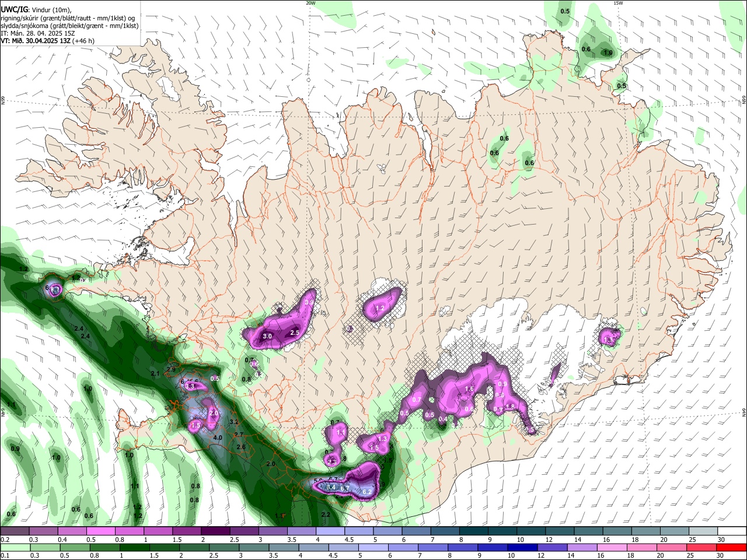Click the crimson 25 mm rain legend swatch
The height and width of the screenshot is (560, 747).
[702, 547]
